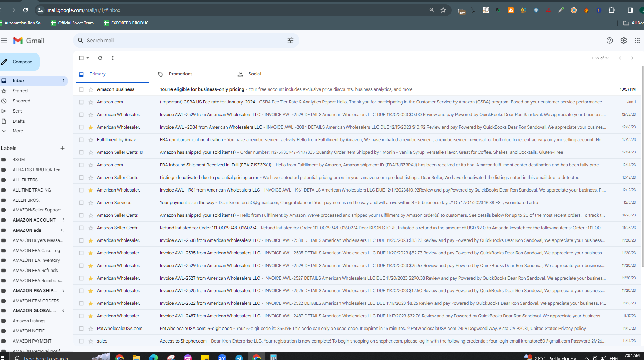Star the Fulfillment by Amaz. reimbursement email

click(91, 140)
